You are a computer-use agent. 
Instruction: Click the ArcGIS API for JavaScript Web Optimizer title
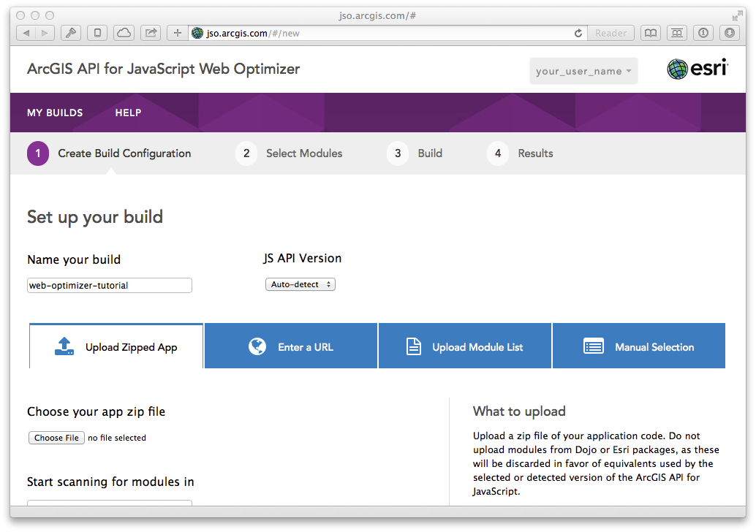[x=164, y=69]
